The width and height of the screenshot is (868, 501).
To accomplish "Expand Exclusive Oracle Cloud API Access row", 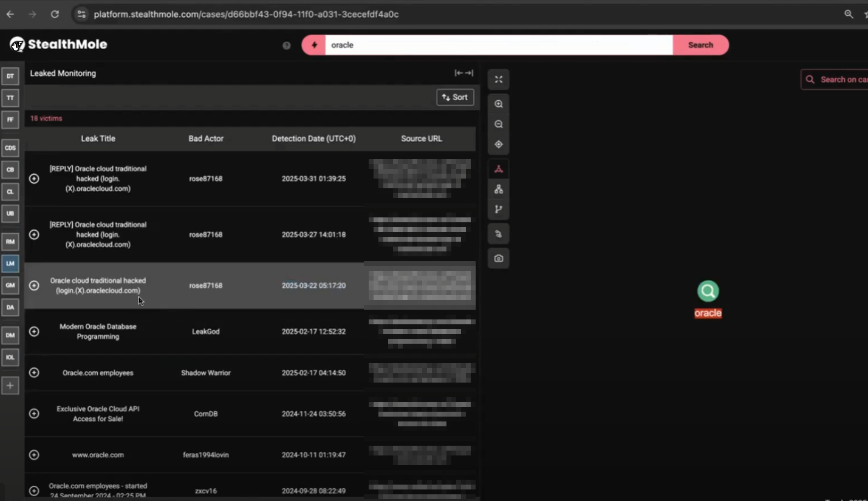I will click(x=34, y=414).
